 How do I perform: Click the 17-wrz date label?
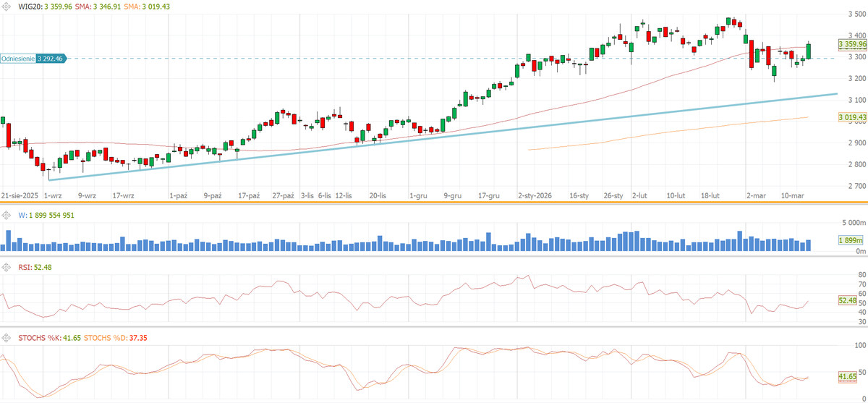tap(124, 195)
